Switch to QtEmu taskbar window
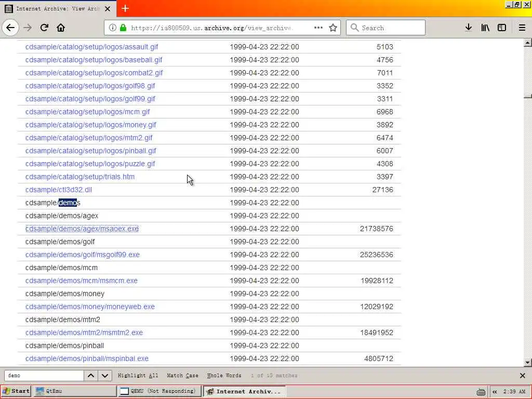Viewport: 532px width, 399px height. 75,391
